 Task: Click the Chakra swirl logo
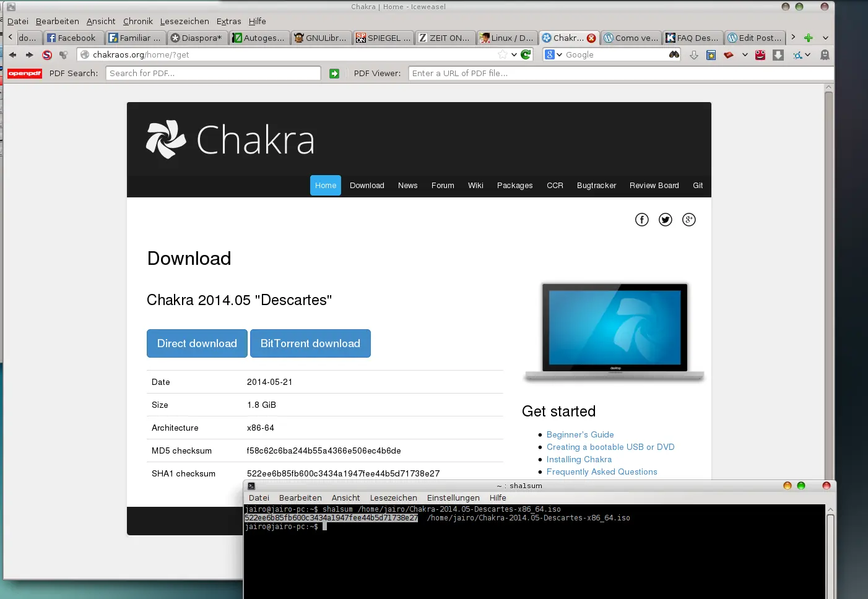pos(166,139)
